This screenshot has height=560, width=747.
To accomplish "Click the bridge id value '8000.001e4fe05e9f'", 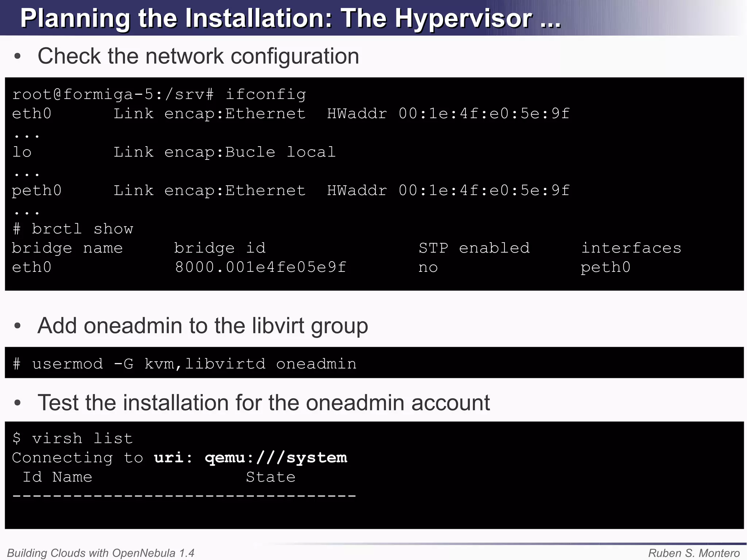I will [x=260, y=267].
